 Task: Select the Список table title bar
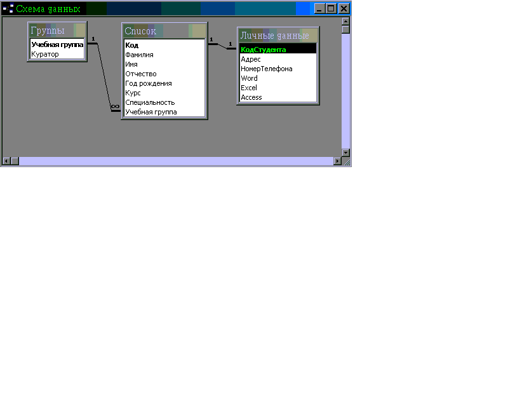point(164,31)
